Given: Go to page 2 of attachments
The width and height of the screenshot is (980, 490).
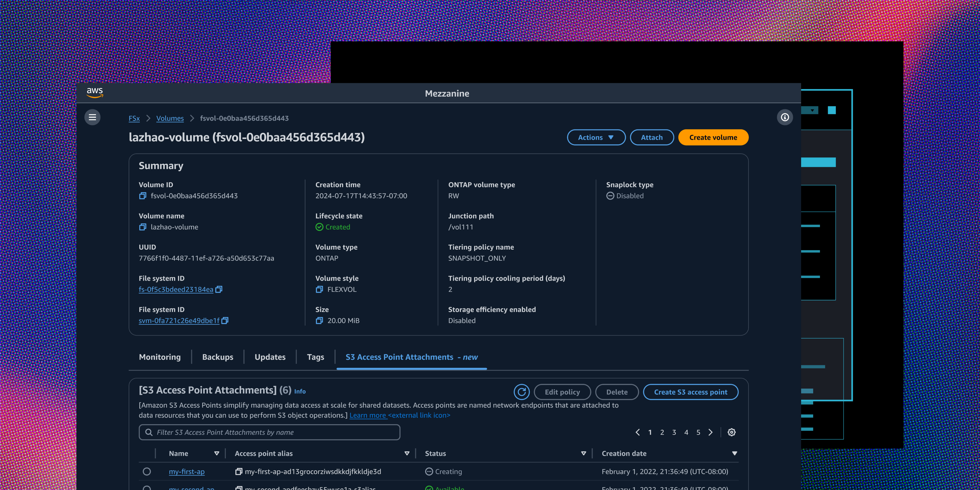Looking at the screenshot, I should pyautogui.click(x=662, y=432).
